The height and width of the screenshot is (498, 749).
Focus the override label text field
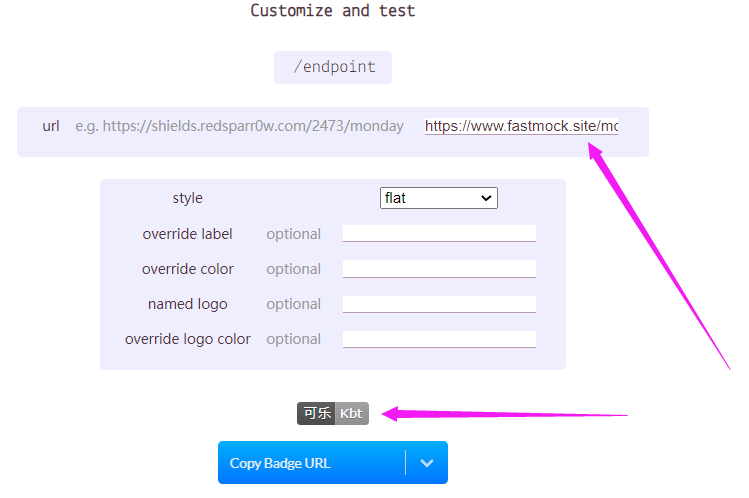439,233
